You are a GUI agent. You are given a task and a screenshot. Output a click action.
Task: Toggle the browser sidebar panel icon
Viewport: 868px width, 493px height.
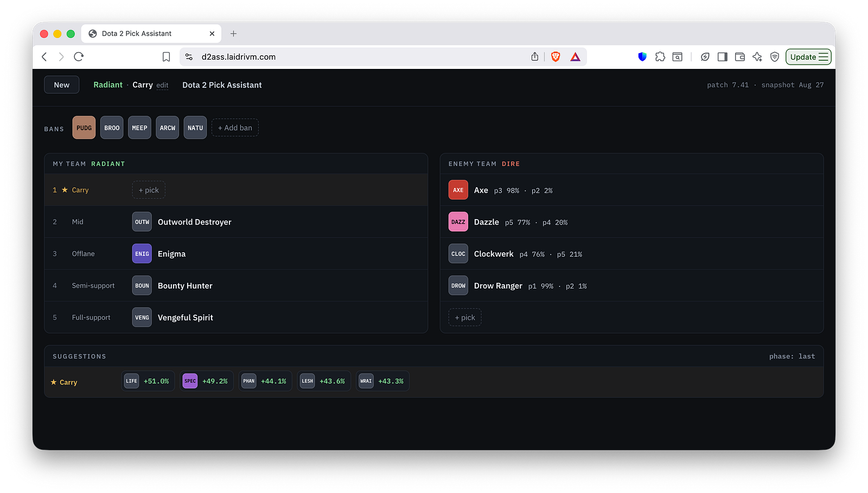coord(723,57)
